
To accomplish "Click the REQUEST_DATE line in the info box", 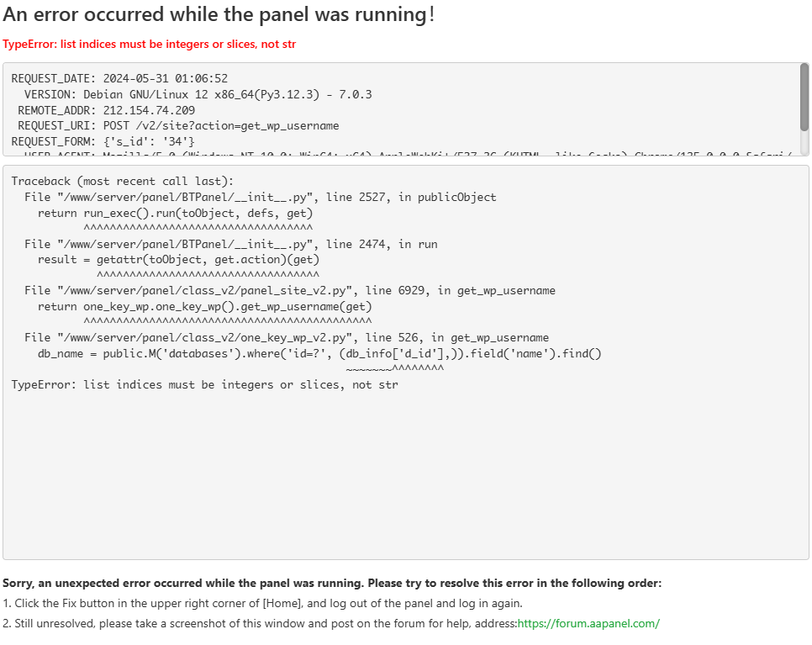I will click(x=119, y=78).
